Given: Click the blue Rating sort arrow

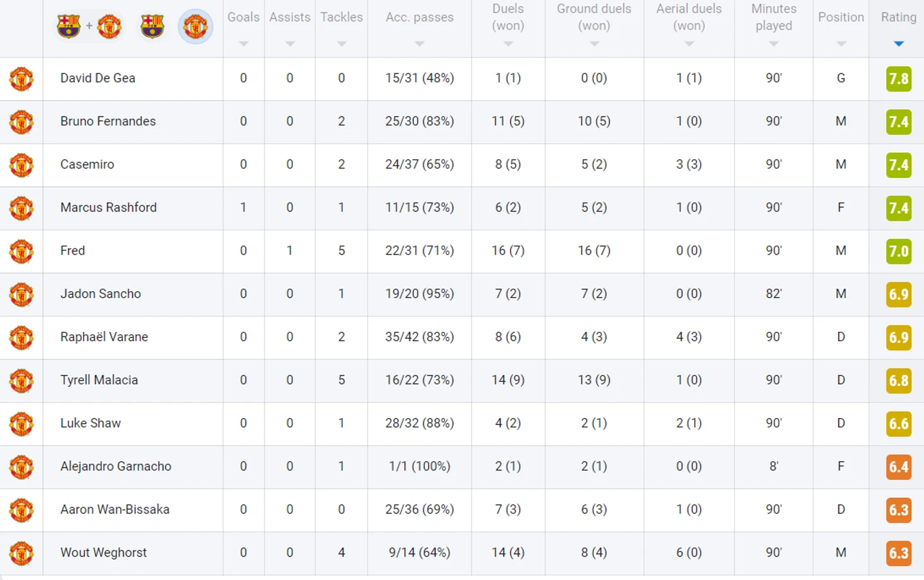Looking at the screenshot, I should coord(899,44).
